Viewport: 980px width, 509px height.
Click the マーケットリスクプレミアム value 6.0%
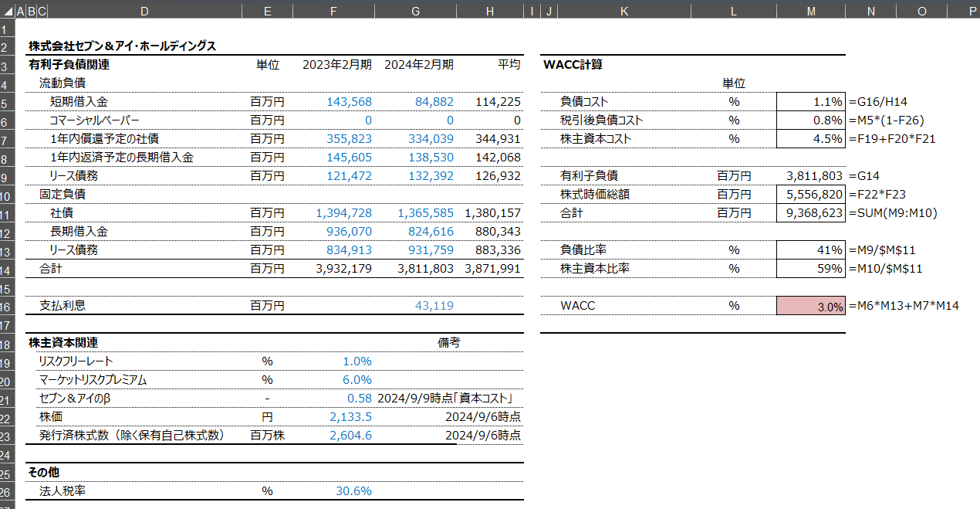point(357,380)
